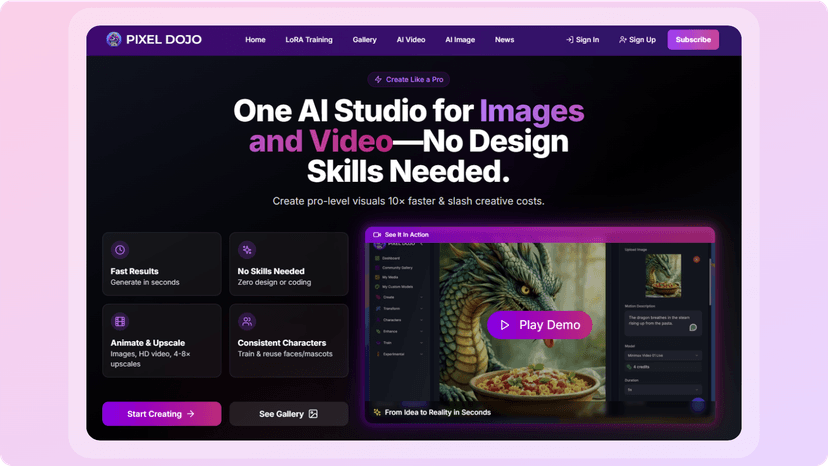
Task: Open the LoRA Training nav item
Action: (309, 40)
